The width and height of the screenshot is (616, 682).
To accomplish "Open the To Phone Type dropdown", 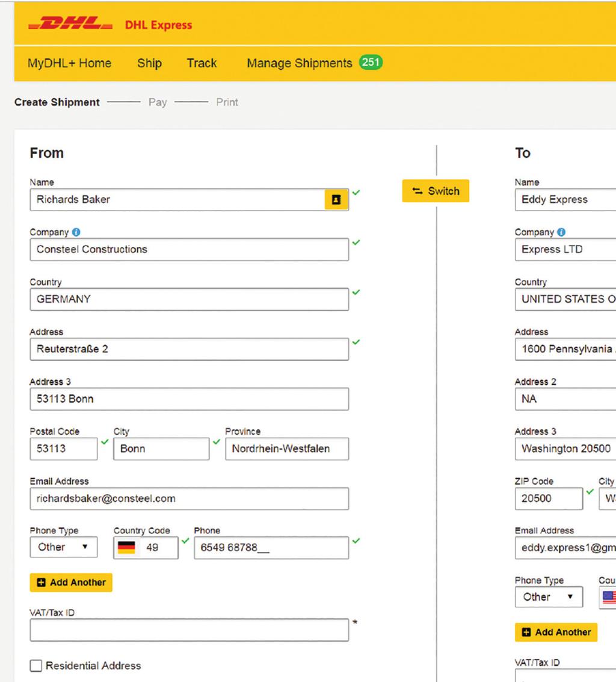I will click(x=549, y=597).
